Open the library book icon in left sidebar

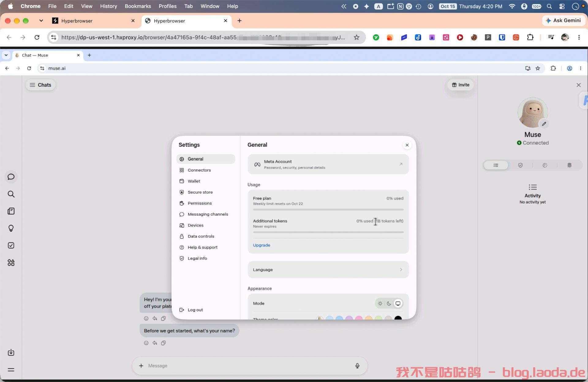(11, 211)
